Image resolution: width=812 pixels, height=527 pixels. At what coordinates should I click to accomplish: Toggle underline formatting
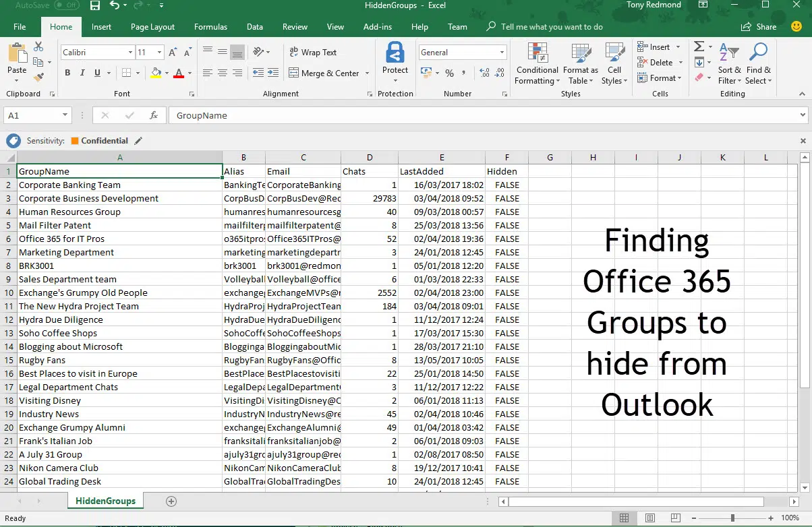click(98, 73)
